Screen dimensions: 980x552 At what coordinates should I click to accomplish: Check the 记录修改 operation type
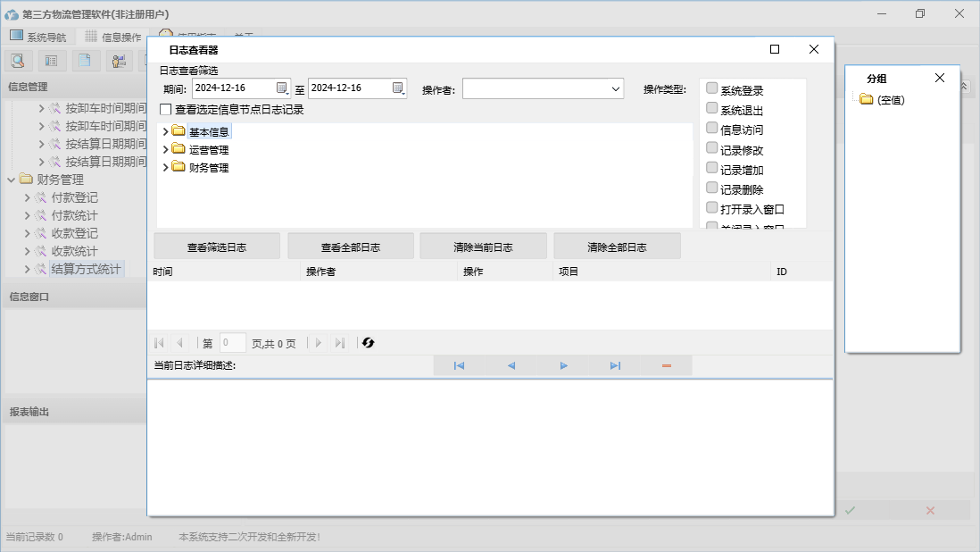pos(712,147)
